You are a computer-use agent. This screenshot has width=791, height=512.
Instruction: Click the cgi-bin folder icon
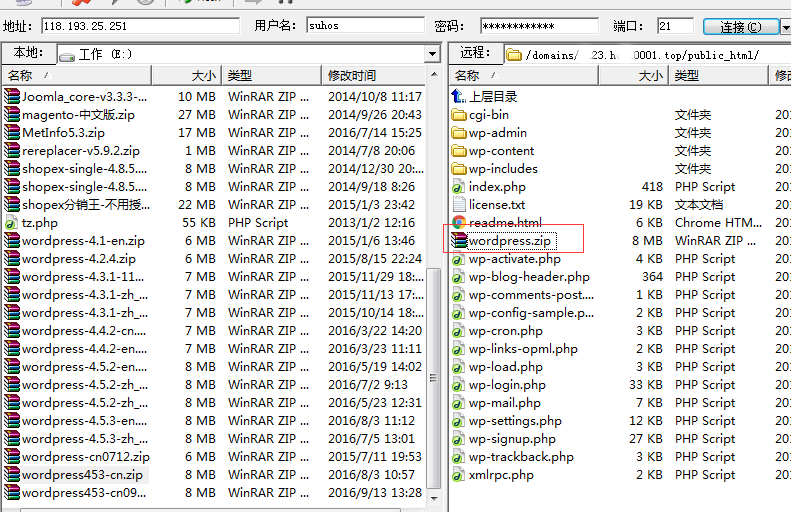coord(459,115)
